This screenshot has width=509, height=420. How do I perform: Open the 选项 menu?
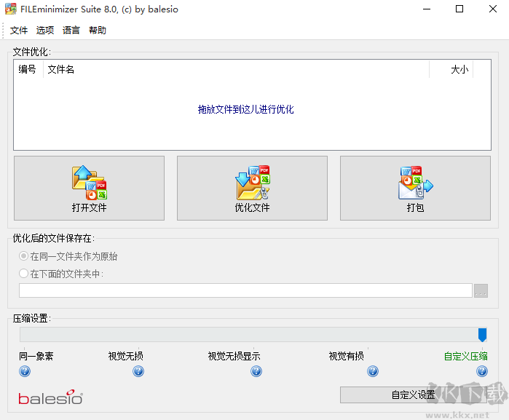[x=45, y=31]
